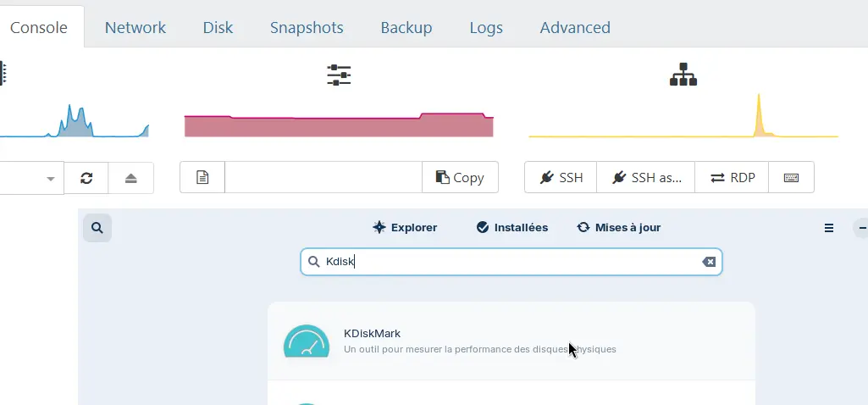The height and width of the screenshot is (405, 868).
Task: Click the document icon beside the text field
Action: [x=202, y=177]
